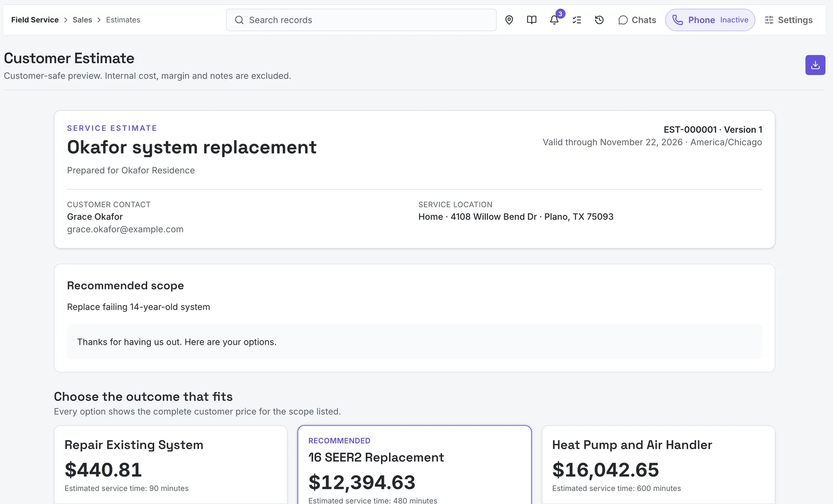Click the 'Thanks for having us out' note

point(177,342)
